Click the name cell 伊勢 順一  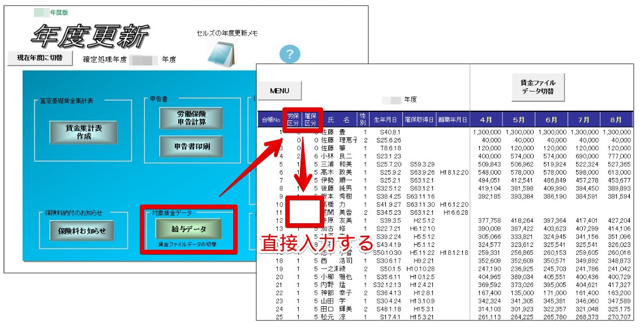pyautogui.click(x=337, y=180)
